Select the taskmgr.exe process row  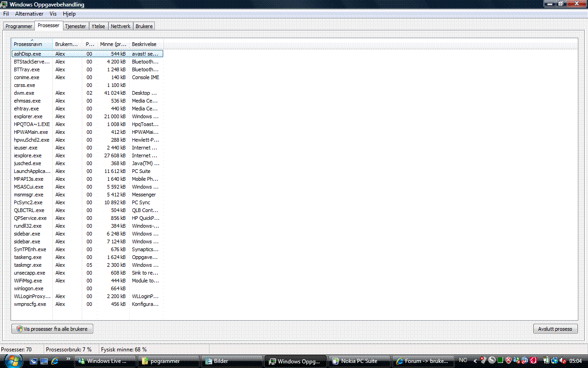87,265
